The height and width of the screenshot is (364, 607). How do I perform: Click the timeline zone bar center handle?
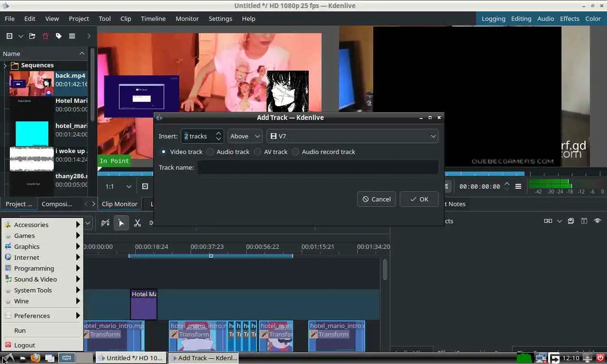point(211,256)
